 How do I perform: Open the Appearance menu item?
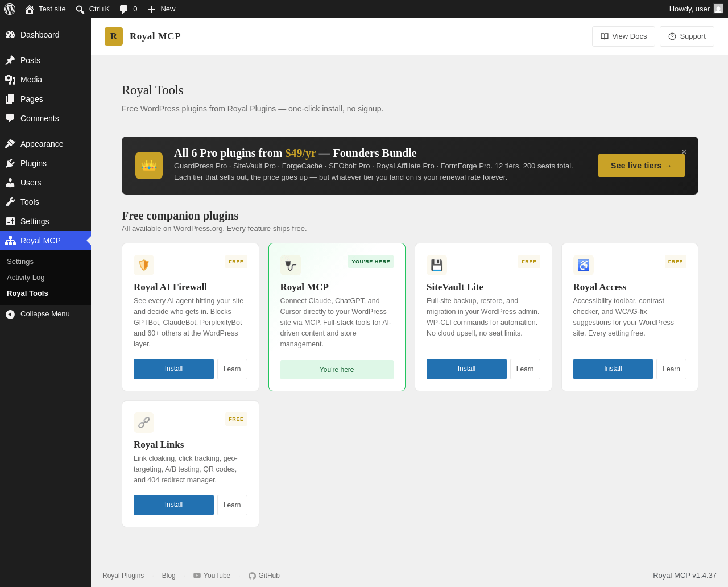(45, 144)
